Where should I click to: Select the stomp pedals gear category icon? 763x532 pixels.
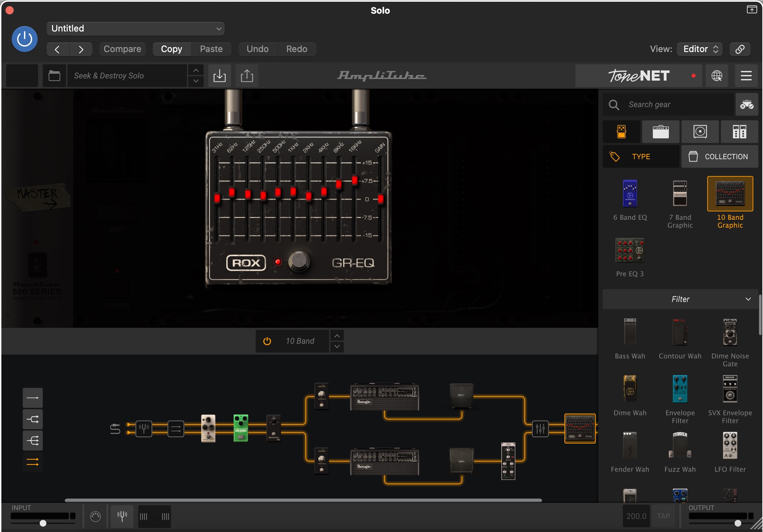coord(621,131)
